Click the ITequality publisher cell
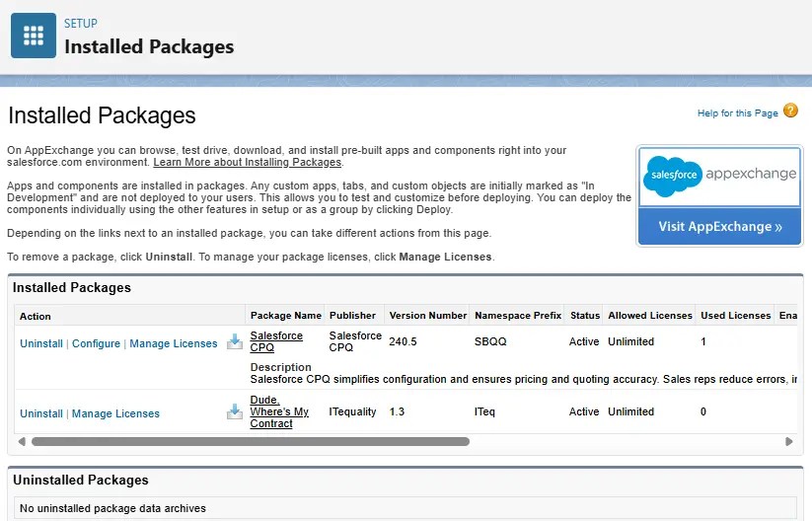The height and width of the screenshot is (521, 812). click(352, 411)
